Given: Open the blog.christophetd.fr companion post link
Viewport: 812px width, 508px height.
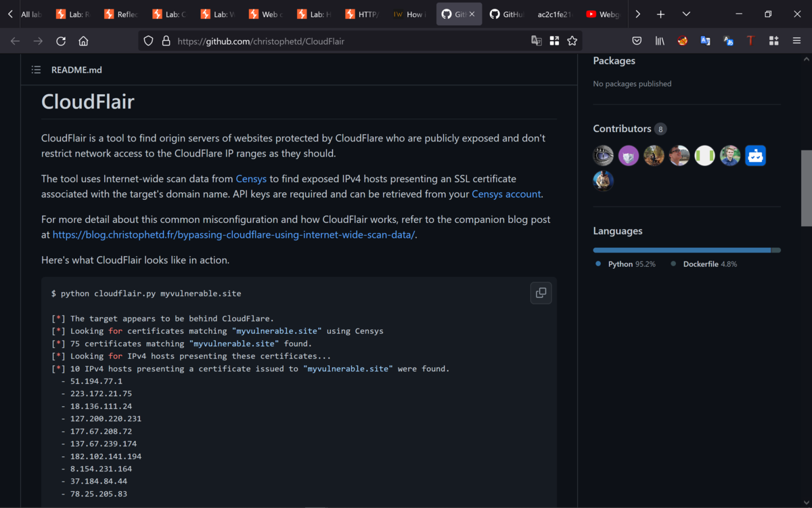Looking at the screenshot, I should point(233,234).
